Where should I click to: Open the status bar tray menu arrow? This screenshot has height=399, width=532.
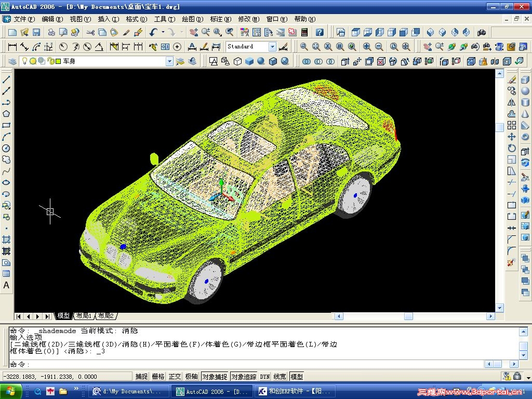(x=528, y=377)
